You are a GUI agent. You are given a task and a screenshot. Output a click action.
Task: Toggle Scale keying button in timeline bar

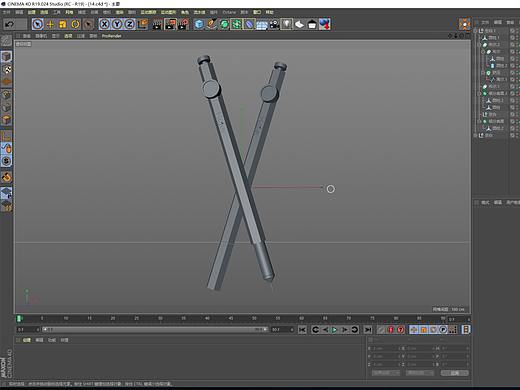click(423, 330)
